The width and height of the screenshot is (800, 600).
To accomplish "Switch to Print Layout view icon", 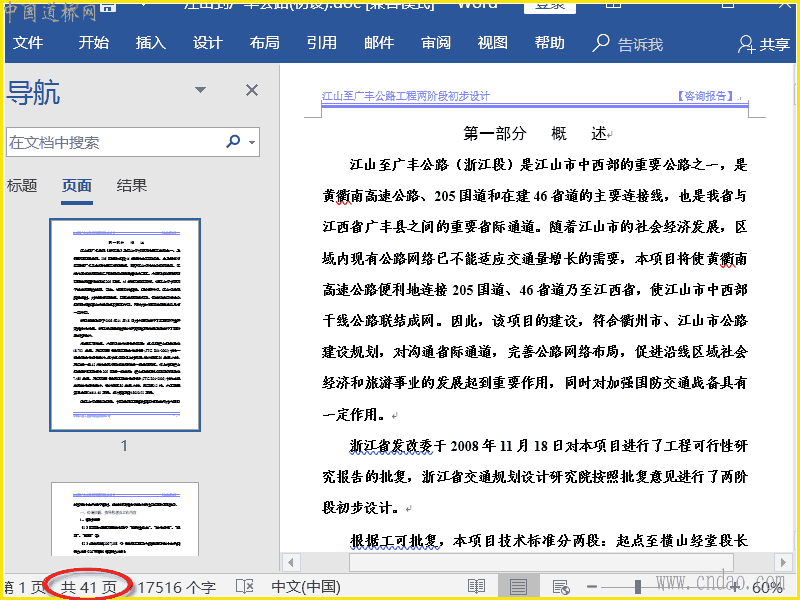I will pyautogui.click(x=518, y=587).
